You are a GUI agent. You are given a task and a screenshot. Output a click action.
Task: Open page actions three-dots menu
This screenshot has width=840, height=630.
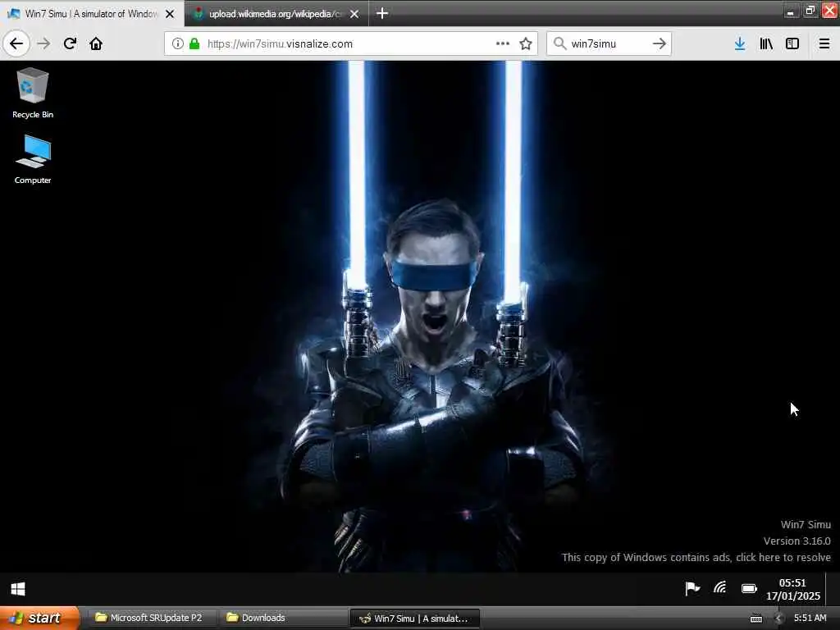[x=503, y=43]
